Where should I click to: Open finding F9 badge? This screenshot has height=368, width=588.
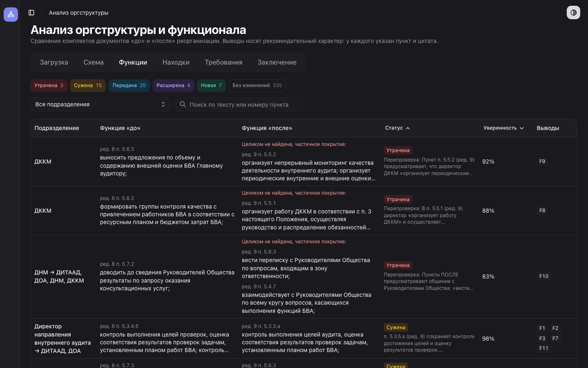click(542, 162)
